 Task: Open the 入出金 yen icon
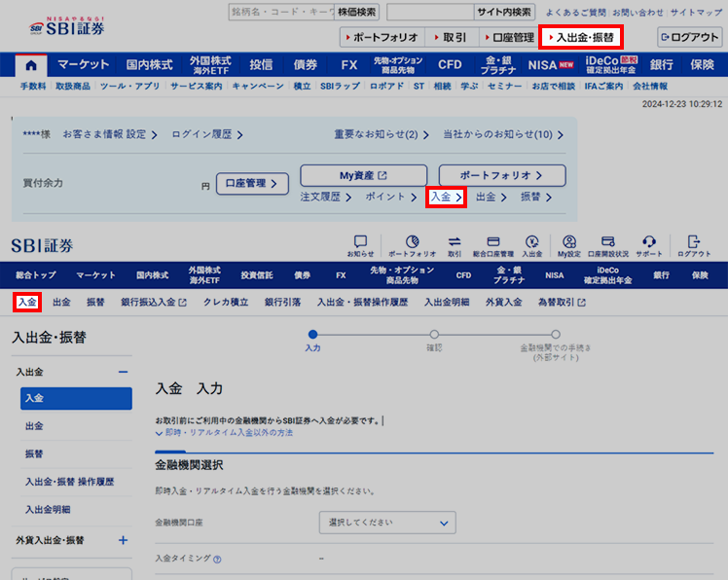[532, 245]
